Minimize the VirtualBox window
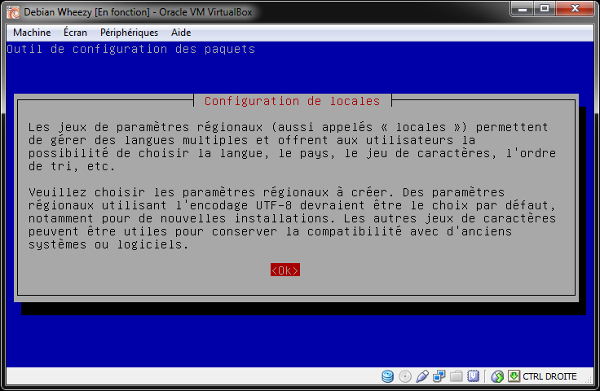The height and width of the screenshot is (391, 600). click(x=523, y=8)
